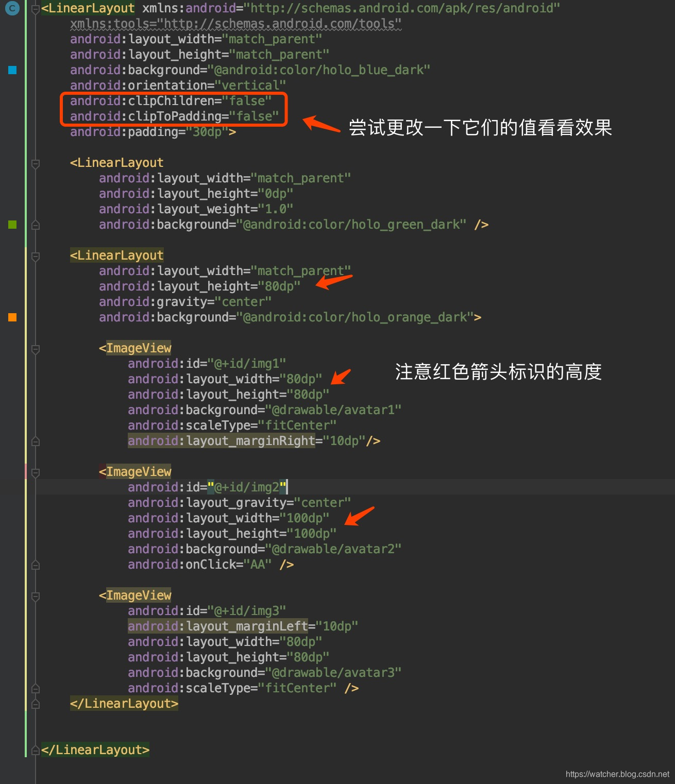Image resolution: width=675 pixels, height=784 pixels.
Task: Collapse the img2 ImageView block
Action: pyautogui.click(x=35, y=472)
